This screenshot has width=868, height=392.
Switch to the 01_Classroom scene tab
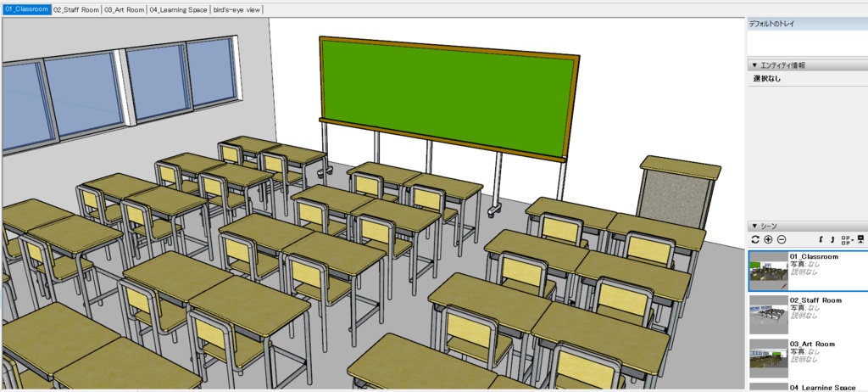click(x=26, y=9)
